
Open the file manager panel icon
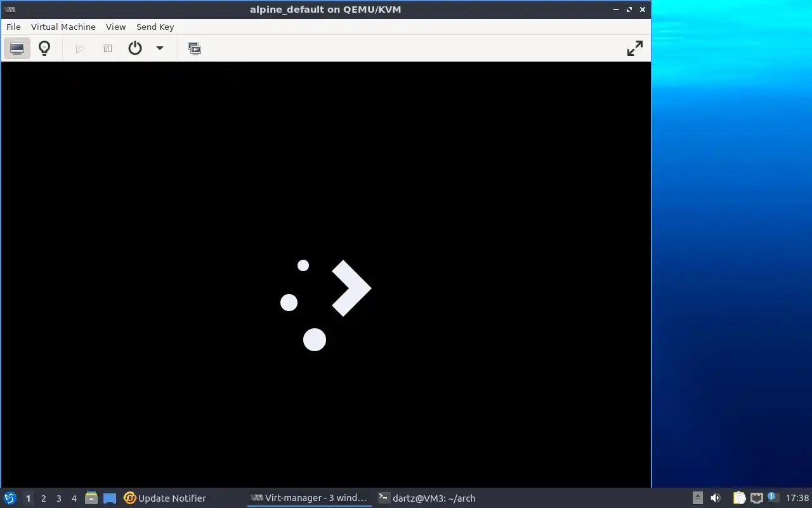91,498
